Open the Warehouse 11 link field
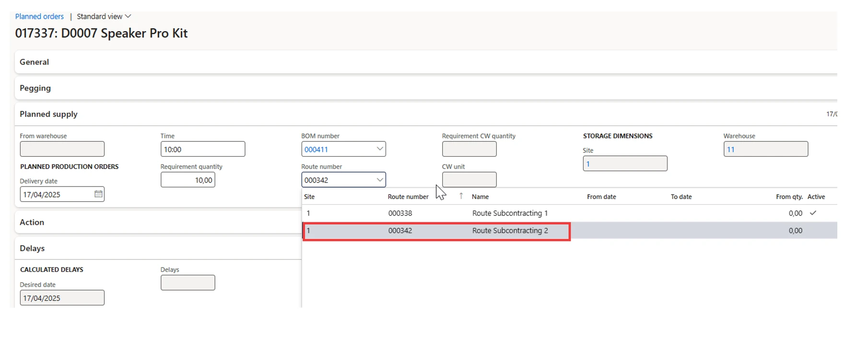 click(765, 150)
